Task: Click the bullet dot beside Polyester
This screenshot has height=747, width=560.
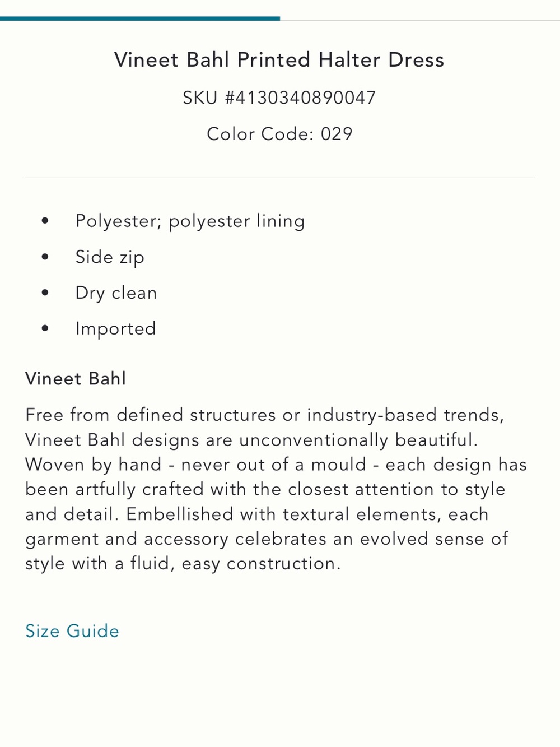Action: pyautogui.click(x=45, y=221)
